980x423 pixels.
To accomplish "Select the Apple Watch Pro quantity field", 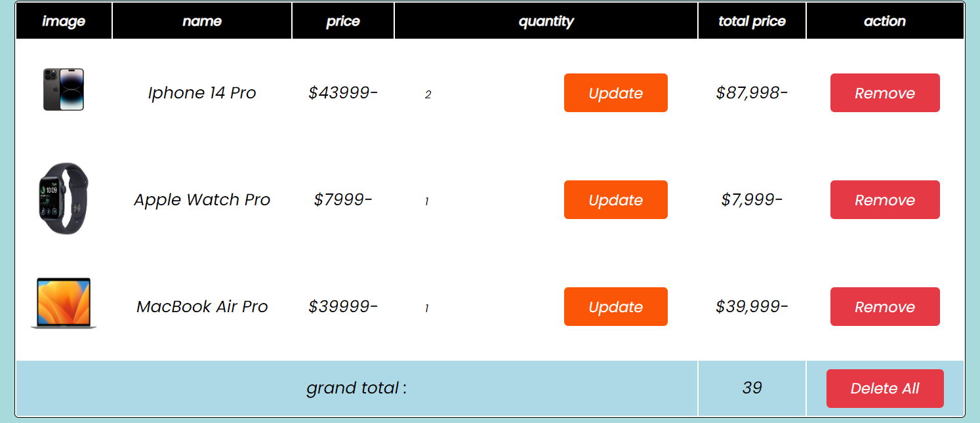I will click(x=426, y=201).
